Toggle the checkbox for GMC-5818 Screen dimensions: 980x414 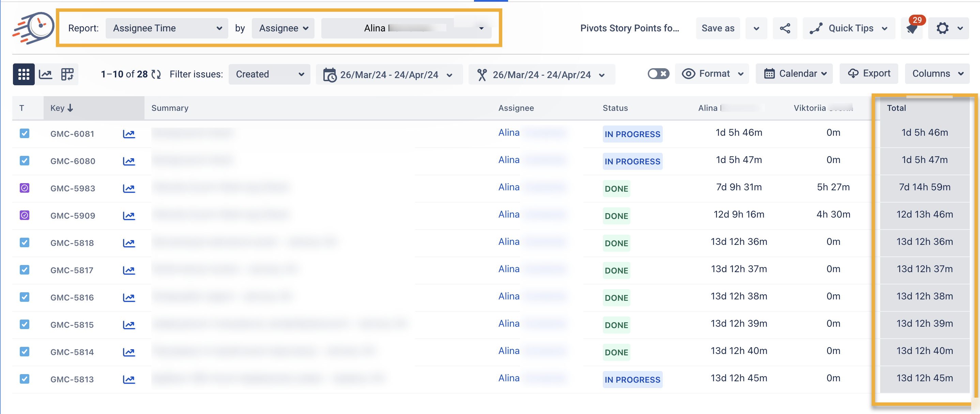click(24, 242)
